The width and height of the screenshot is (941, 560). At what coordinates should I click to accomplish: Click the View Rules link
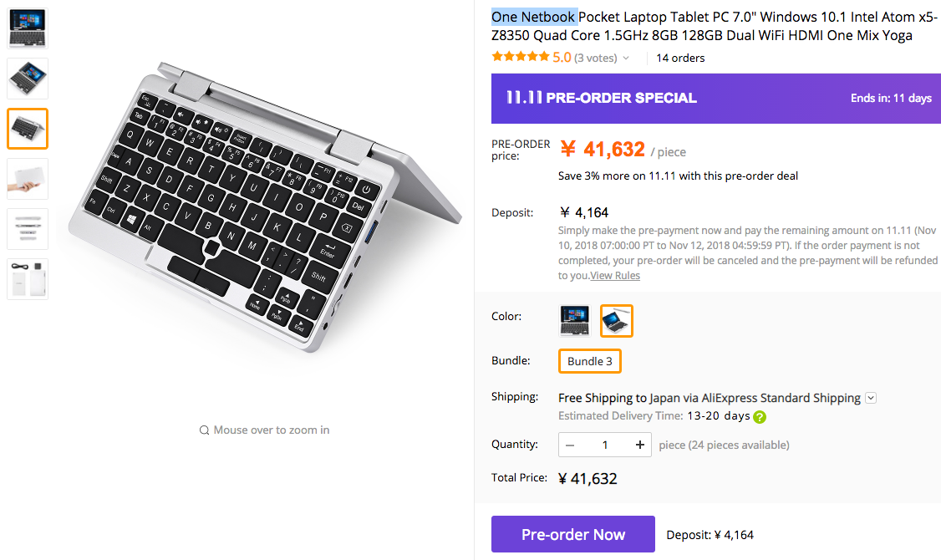[615, 275]
